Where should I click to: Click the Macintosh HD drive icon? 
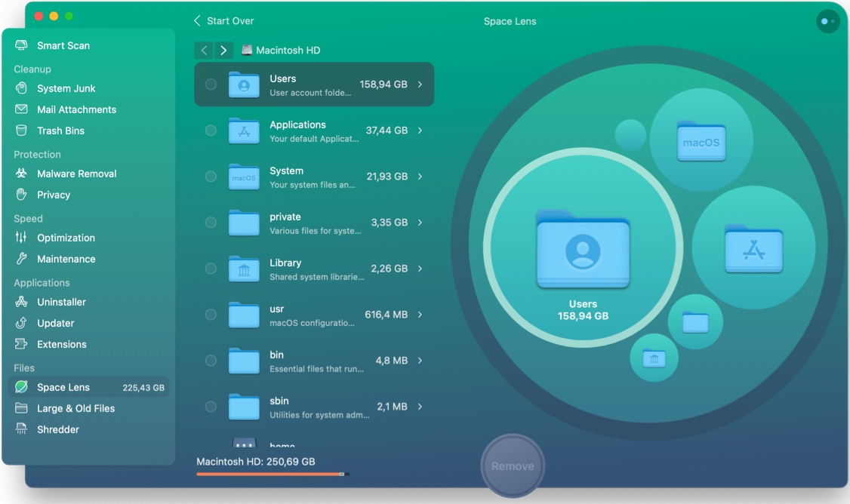coord(247,50)
